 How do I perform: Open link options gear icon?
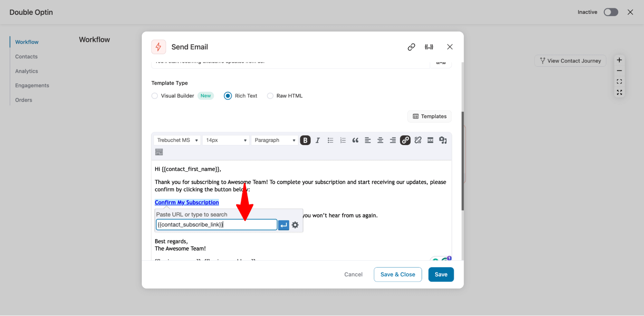(295, 225)
